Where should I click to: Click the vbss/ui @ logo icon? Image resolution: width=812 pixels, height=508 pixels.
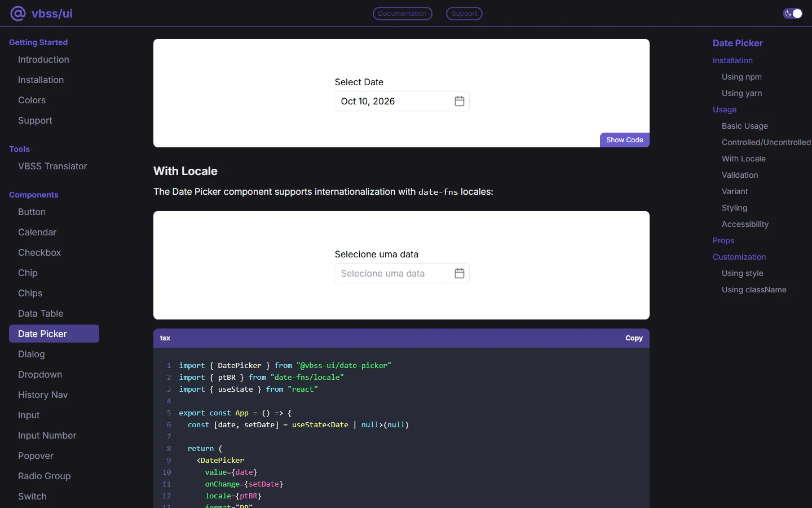pyautogui.click(x=18, y=14)
